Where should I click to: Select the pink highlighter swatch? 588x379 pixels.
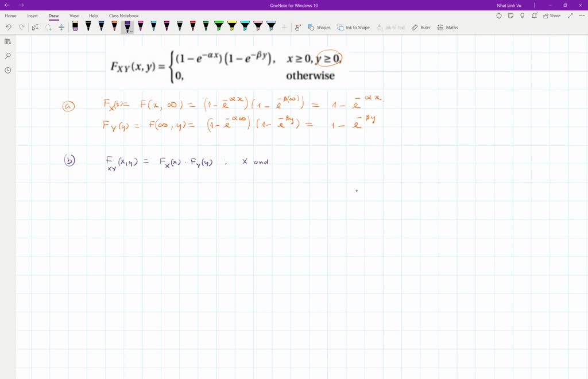click(x=257, y=25)
